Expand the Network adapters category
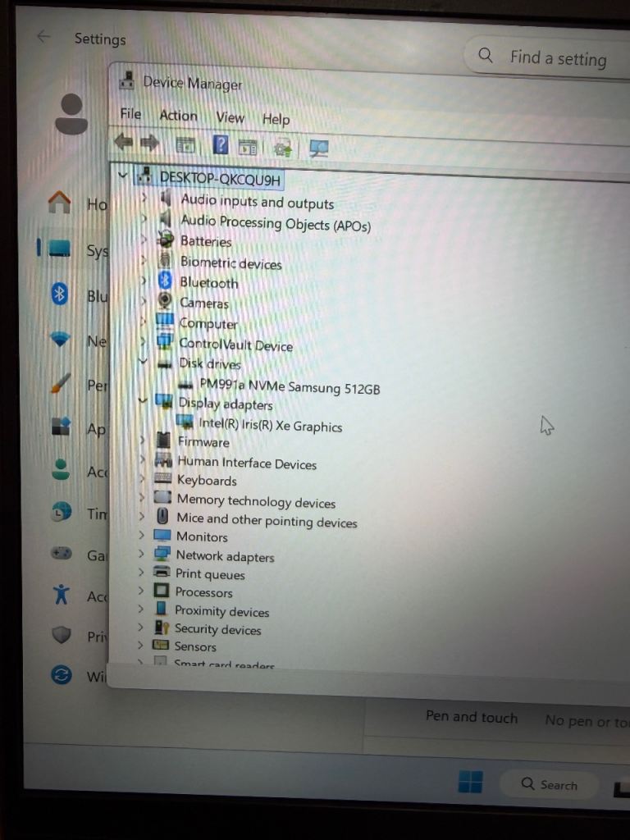 pos(142,554)
